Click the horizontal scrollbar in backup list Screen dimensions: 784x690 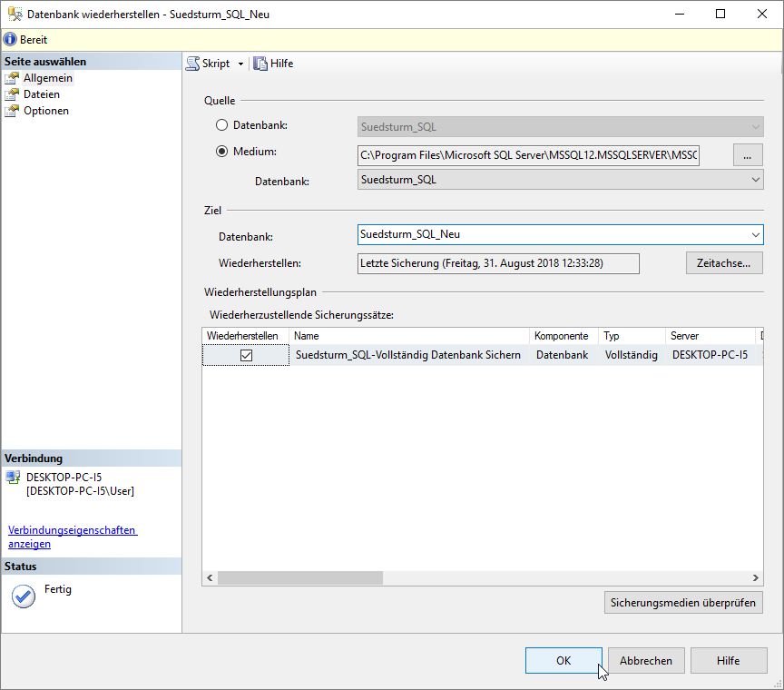tap(299, 578)
